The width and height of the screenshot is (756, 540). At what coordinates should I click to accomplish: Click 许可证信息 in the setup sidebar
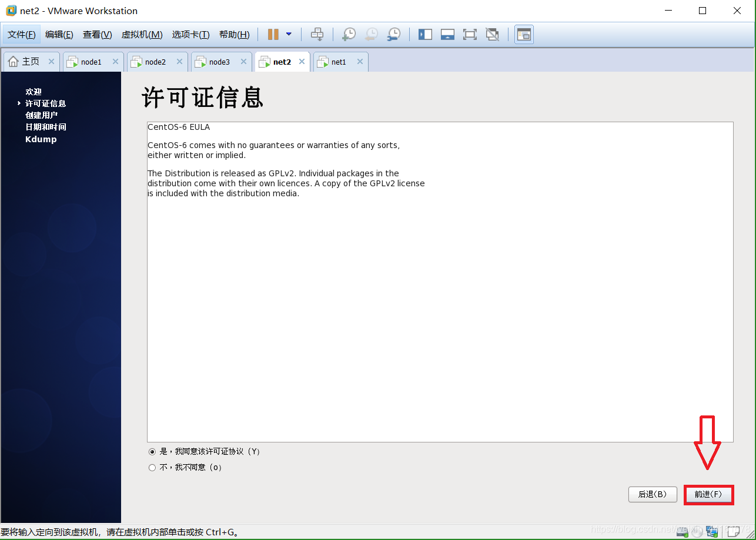[45, 103]
